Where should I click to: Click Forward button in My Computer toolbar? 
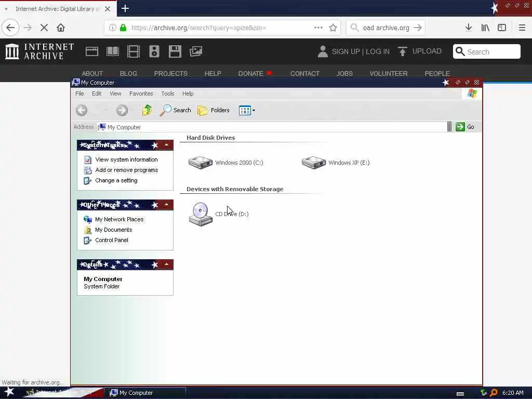[122, 110]
